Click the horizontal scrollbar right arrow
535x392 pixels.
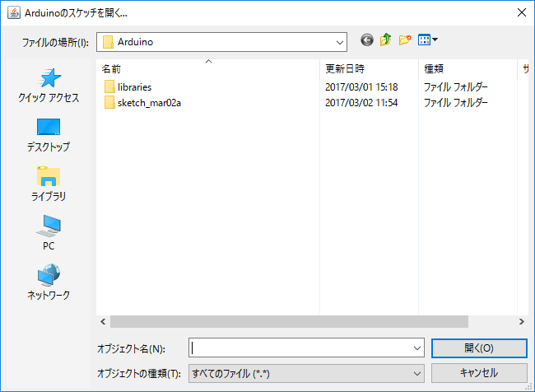point(521,322)
